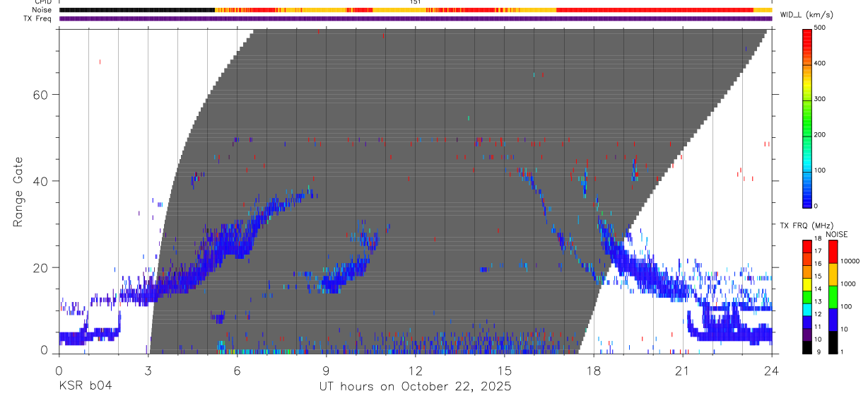This screenshot has height=401, width=868.
Task: Click the '15' label on TX FRQ legend
Action: 817,277
